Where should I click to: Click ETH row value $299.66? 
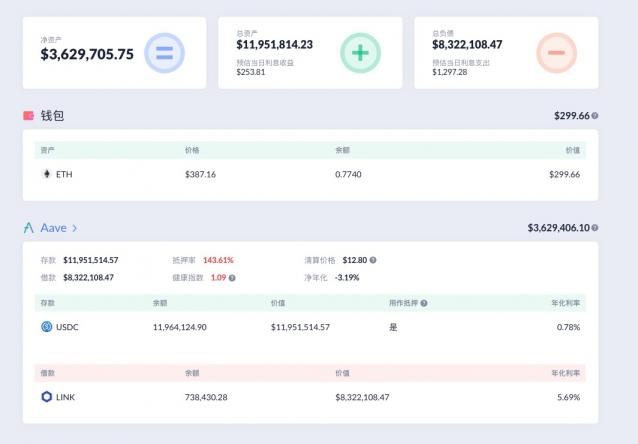click(564, 174)
